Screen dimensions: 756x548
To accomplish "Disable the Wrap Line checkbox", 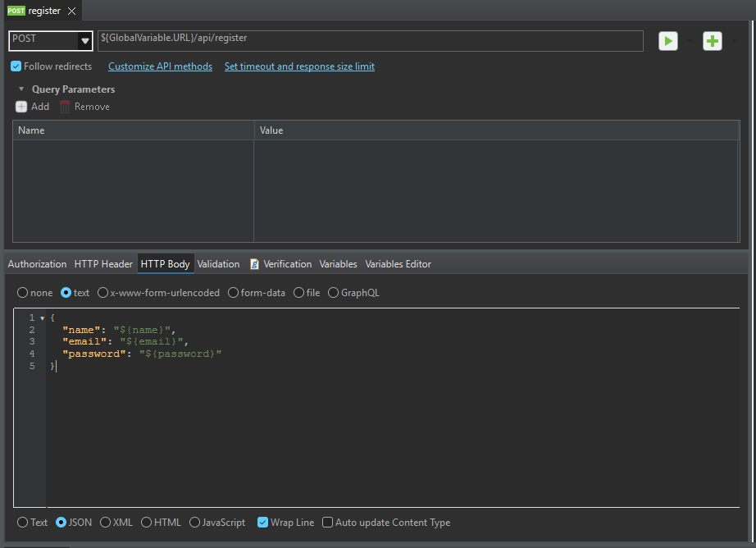I will 262,523.
